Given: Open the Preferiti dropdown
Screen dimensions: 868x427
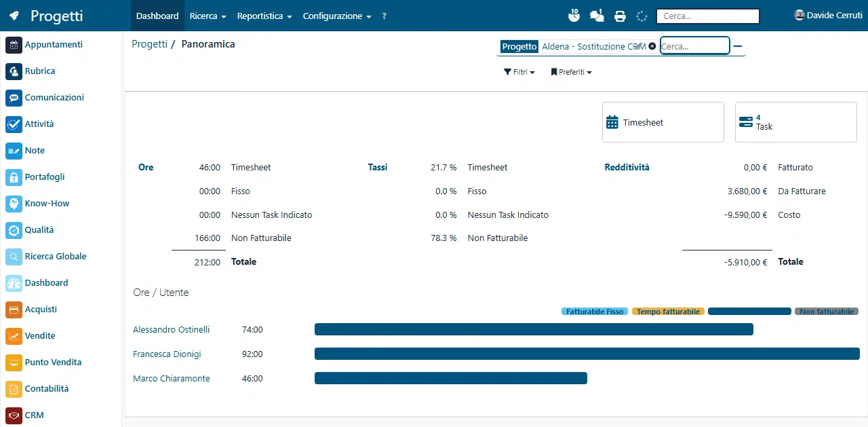Looking at the screenshot, I should [x=571, y=72].
